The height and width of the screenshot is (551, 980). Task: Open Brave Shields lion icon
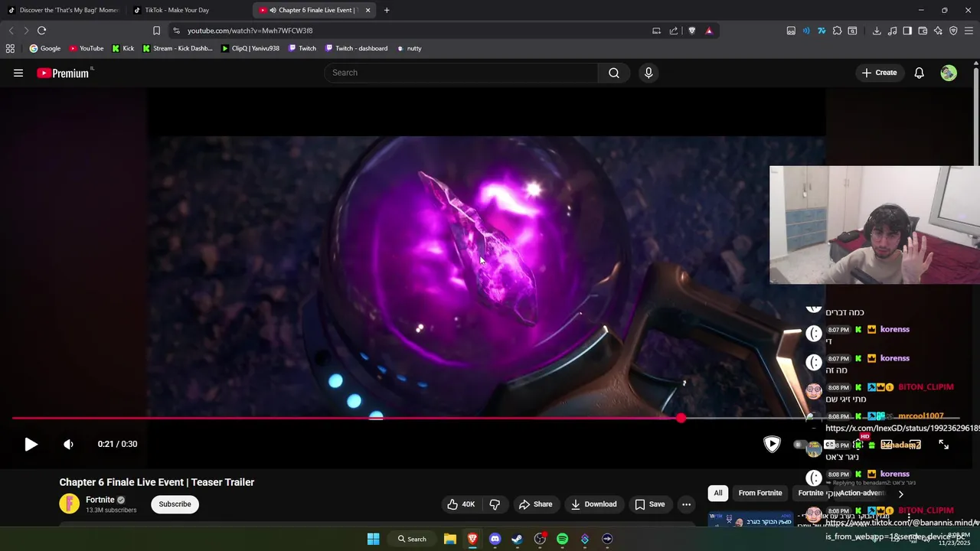[x=692, y=31]
